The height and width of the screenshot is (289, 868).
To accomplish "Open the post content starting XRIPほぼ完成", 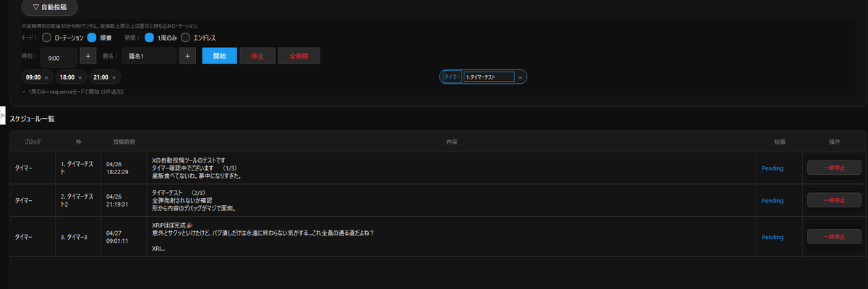I will (451, 237).
